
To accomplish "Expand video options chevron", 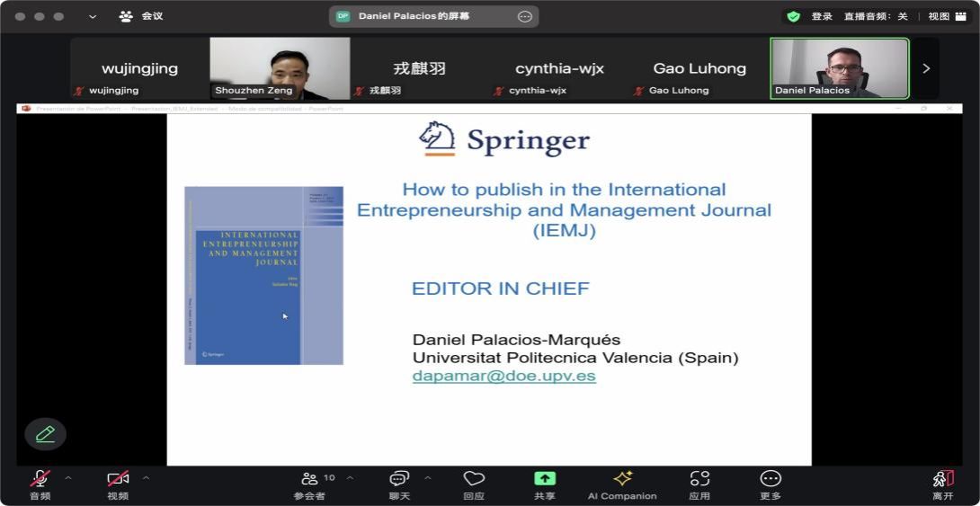I will (x=146, y=478).
